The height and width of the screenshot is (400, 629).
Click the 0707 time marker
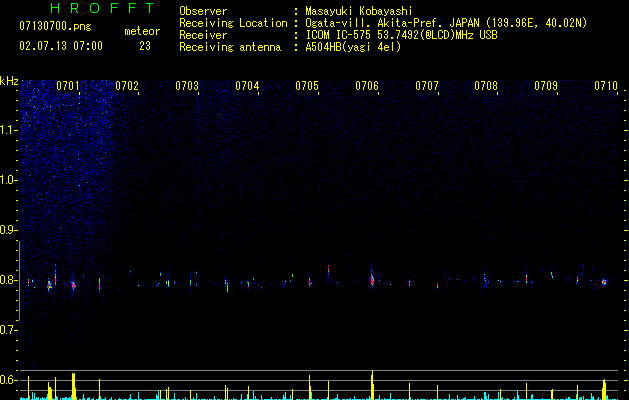click(x=427, y=86)
